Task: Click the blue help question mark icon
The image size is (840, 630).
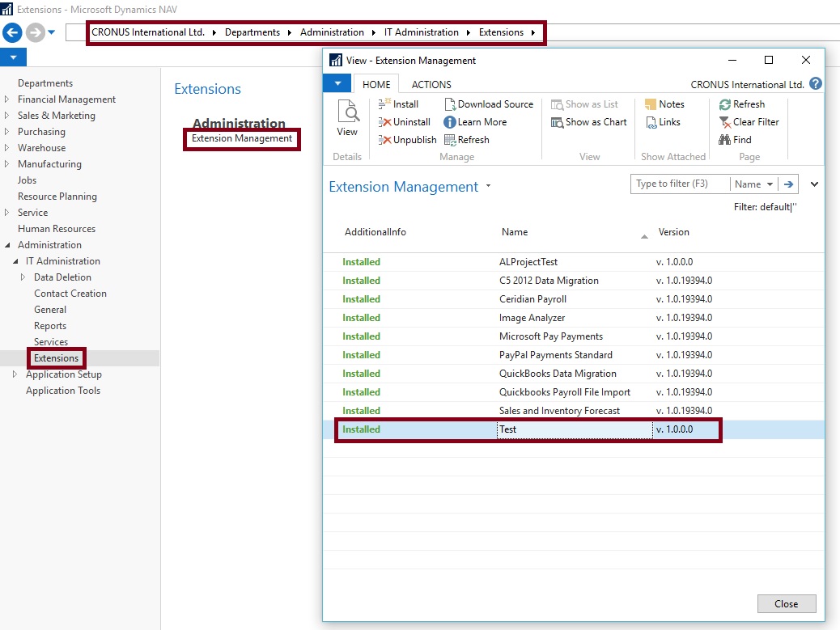Action: click(x=815, y=84)
